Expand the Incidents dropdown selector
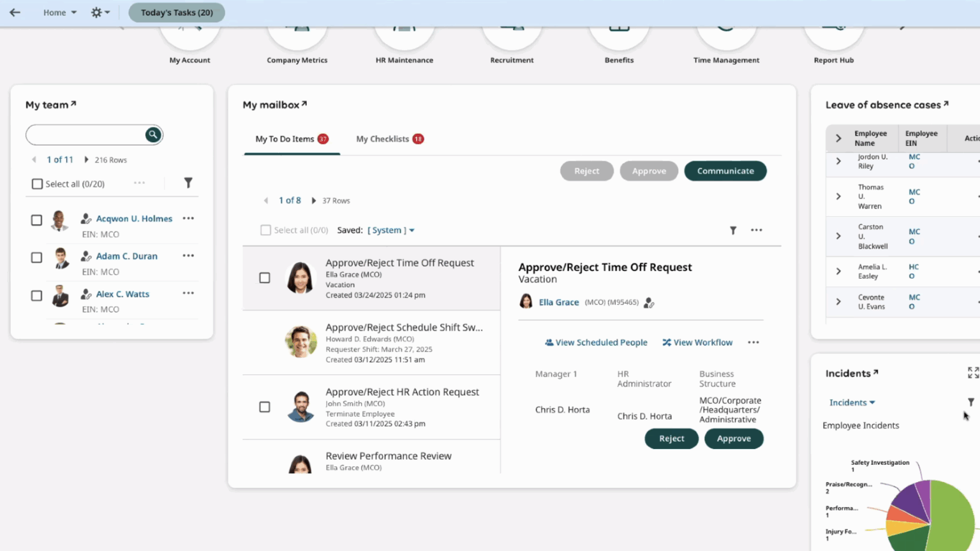This screenshot has width=980, height=551. pos(852,402)
